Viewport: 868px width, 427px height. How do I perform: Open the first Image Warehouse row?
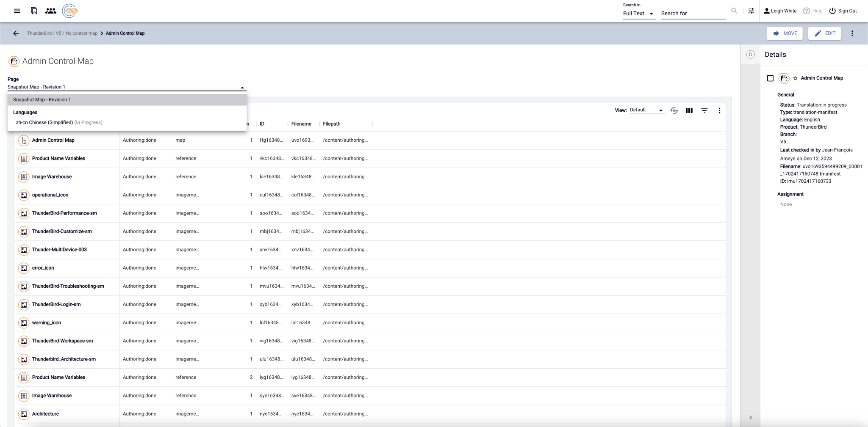pyautogui.click(x=52, y=177)
